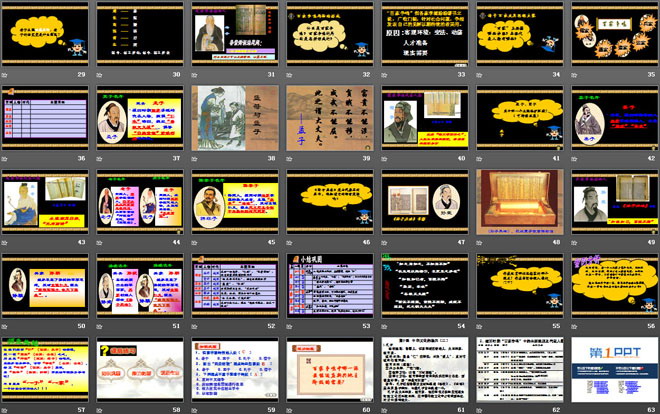660x414 pixels.
Task: Select slide 53 thumbnail titled 小结巩固
Action: 330,286
